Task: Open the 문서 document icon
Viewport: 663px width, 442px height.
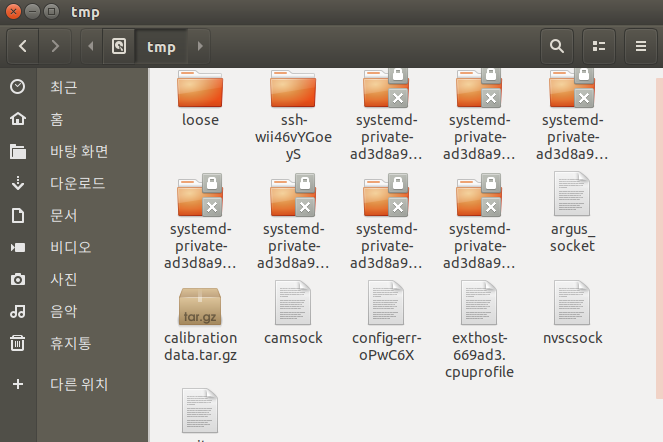Action: coord(18,215)
